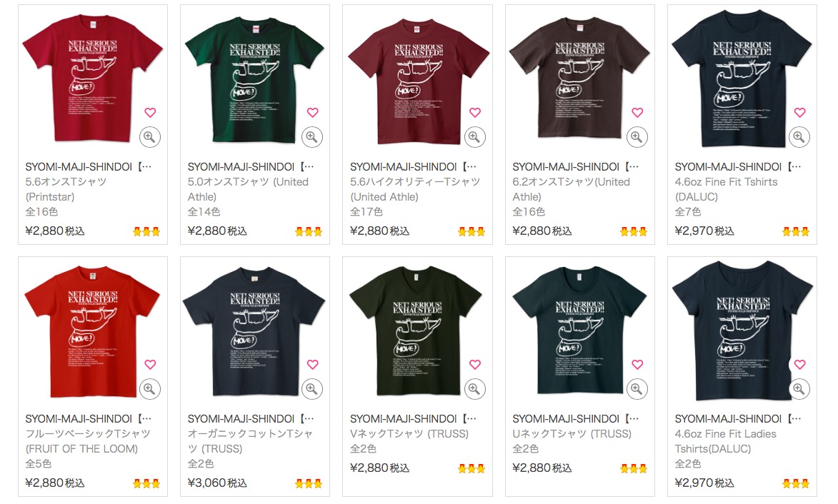Zoom the FRUIT OF THE LOOM shirt

click(150, 389)
